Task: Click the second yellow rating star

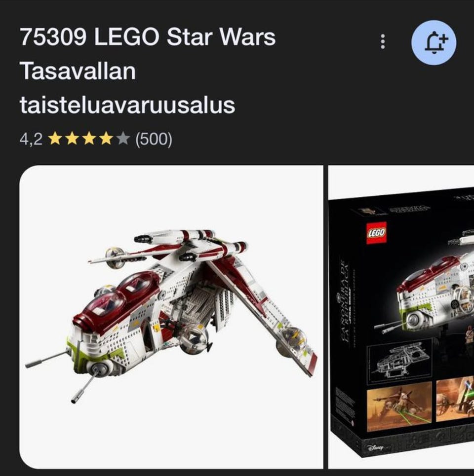Action: 72,139
